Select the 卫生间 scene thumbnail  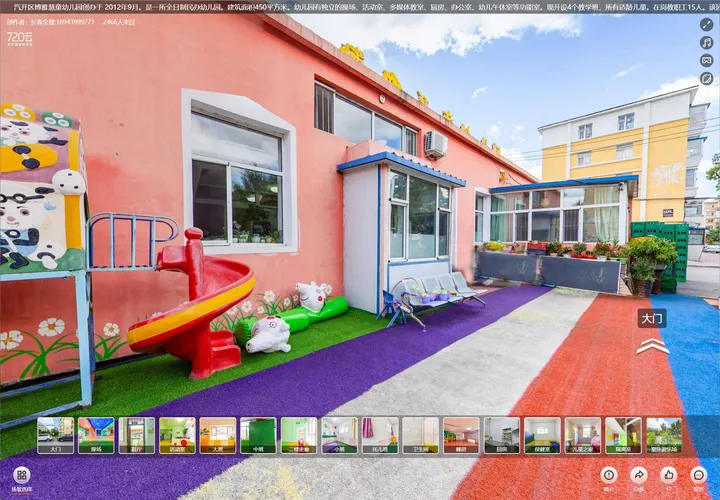[x=421, y=435]
